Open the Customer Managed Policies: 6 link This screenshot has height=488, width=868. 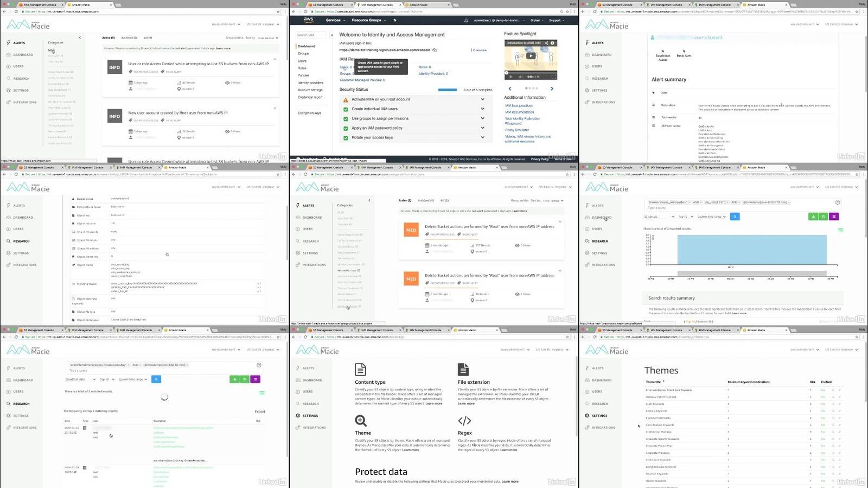[362, 80]
